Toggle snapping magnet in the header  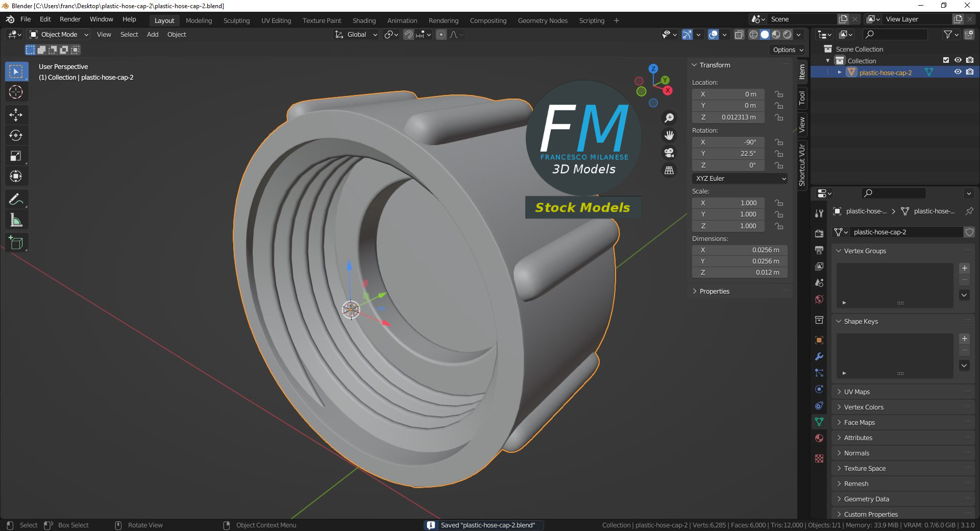pyautogui.click(x=408, y=35)
